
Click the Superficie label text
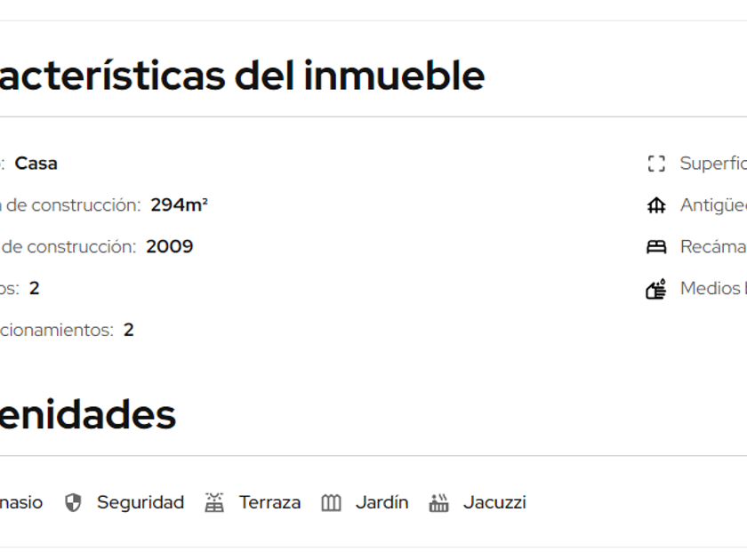point(712,164)
